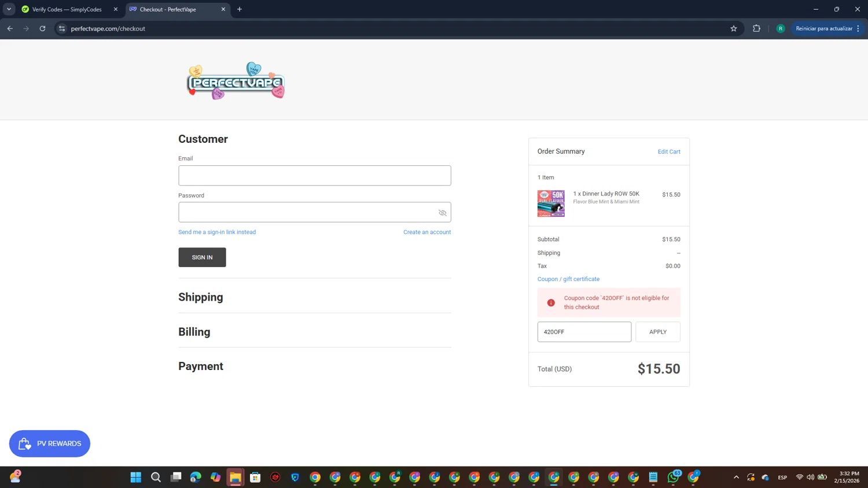This screenshot has height=488, width=868.
Task: Open File Explorer from taskbar
Action: coord(236,477)
